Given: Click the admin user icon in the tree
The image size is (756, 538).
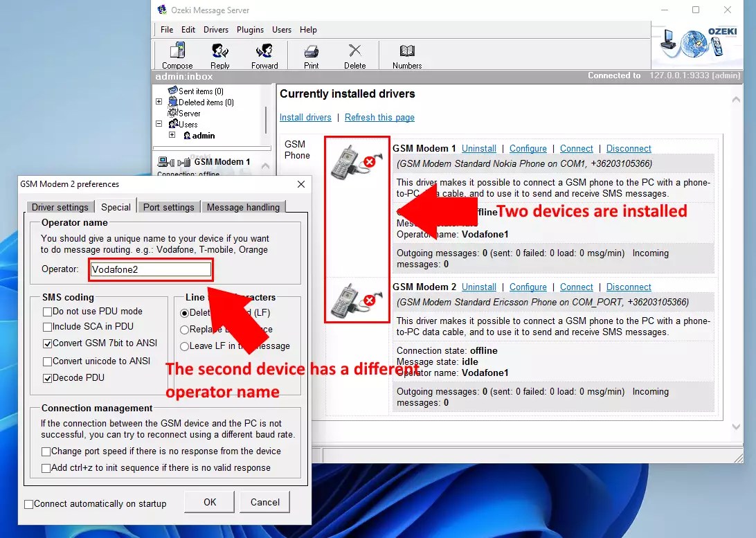Looking at the screenshot, I should click(187, 136).
